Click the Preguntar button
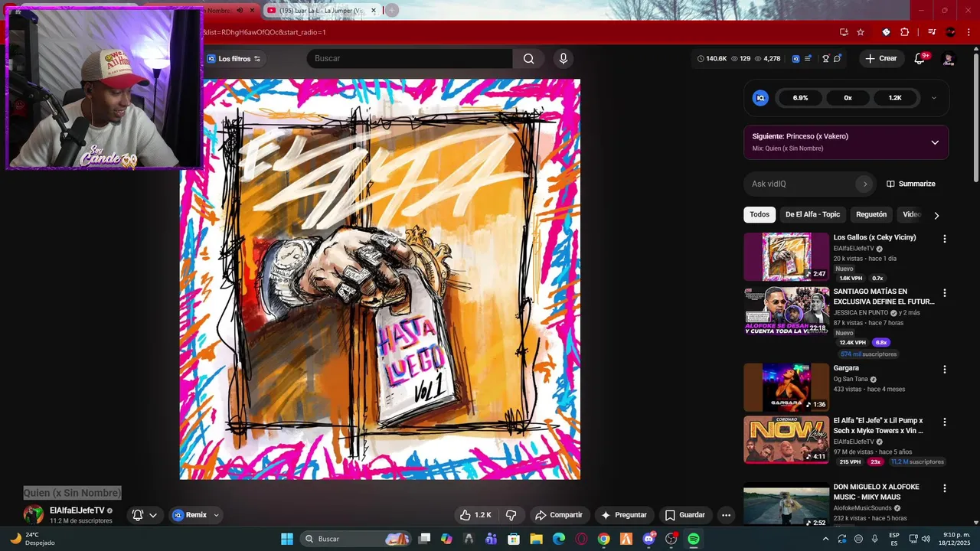This screenshot has width=980, height=551. pos(624,515)
